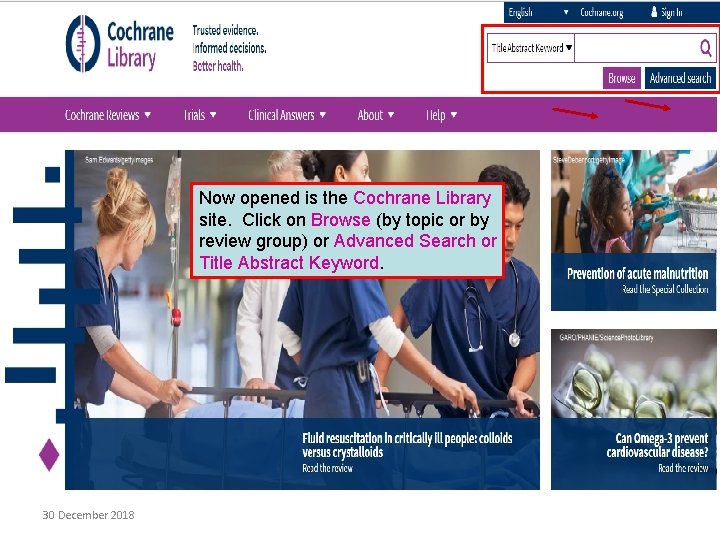The image size is (720, 540).
Task: Open the Help menu
Action: pos(441,115)
